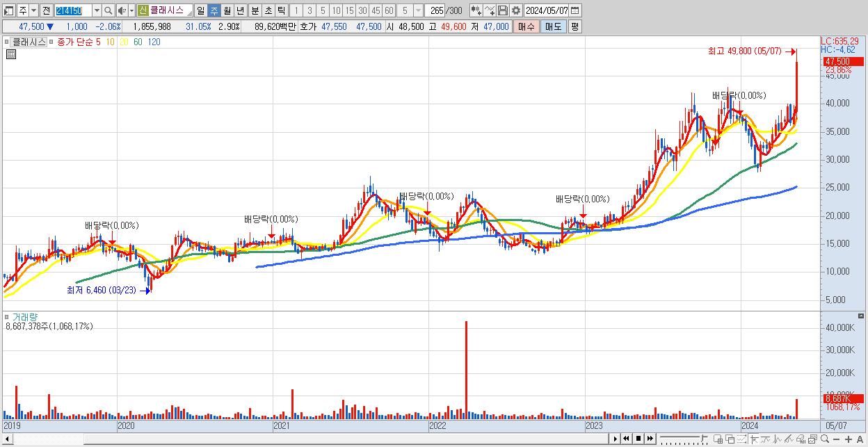Fast forward the chart replay
This screenshot has width=868, height=447.
coord(650,439)
